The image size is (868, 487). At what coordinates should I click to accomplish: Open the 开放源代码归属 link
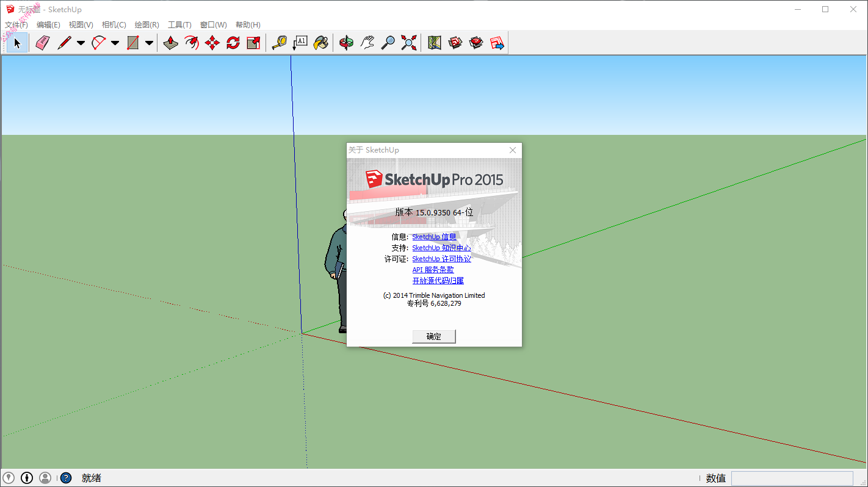coord(438,281)
